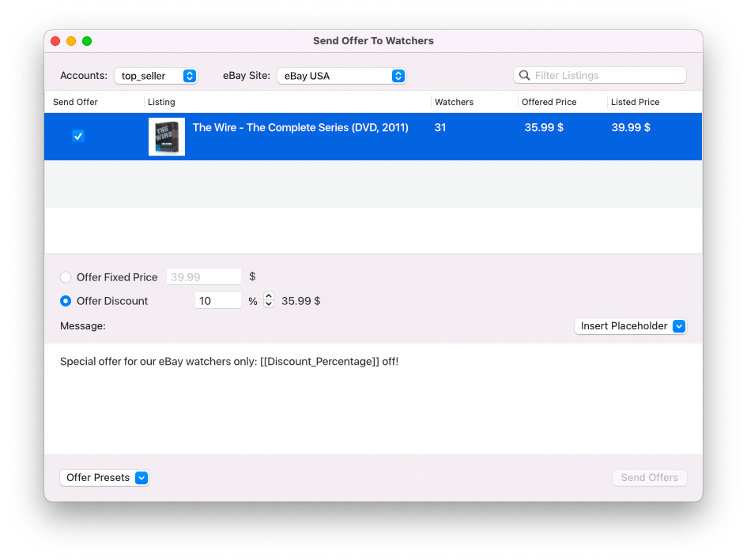Click inside the Filter Listings search field
Image resolution: width=747 pixels, height=560 pixels.
tap(605, 76)
